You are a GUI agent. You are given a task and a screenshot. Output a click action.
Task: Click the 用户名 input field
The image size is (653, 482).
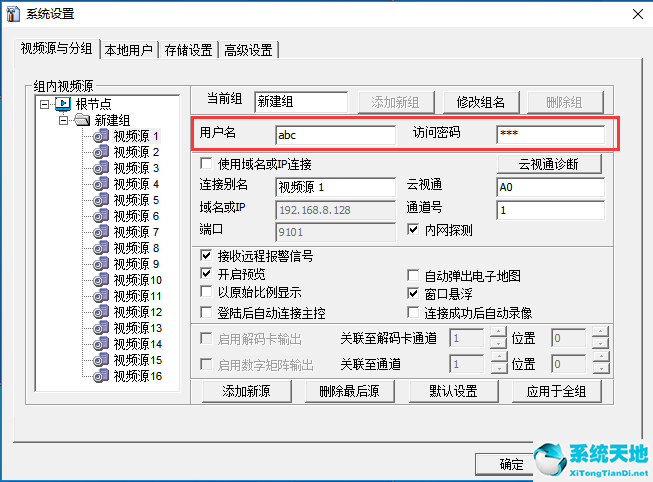[335, 135]
